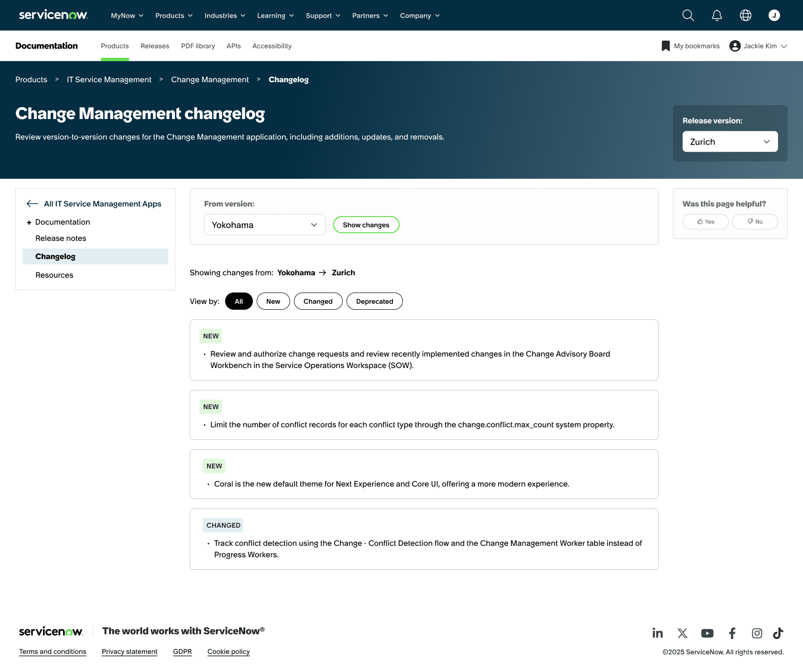Click the footer ServiceNow logo
Screen dimensions: 803x672
51,631
